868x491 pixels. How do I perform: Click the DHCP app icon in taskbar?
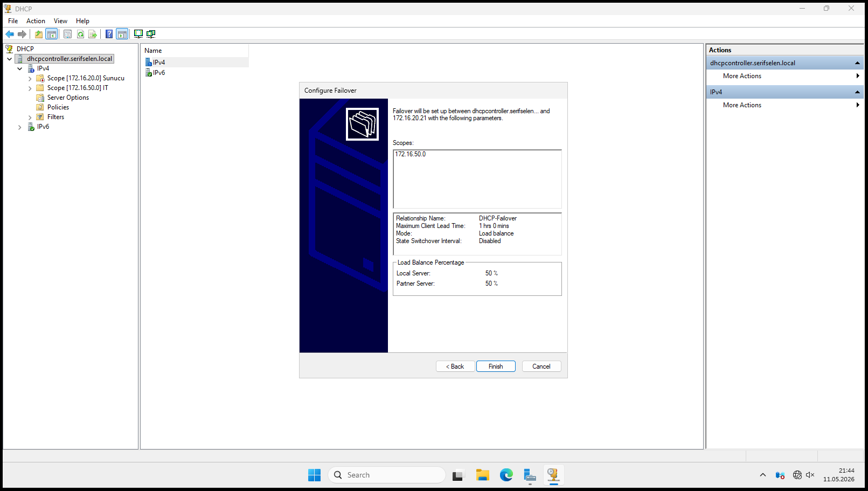(x=553, y=475)
